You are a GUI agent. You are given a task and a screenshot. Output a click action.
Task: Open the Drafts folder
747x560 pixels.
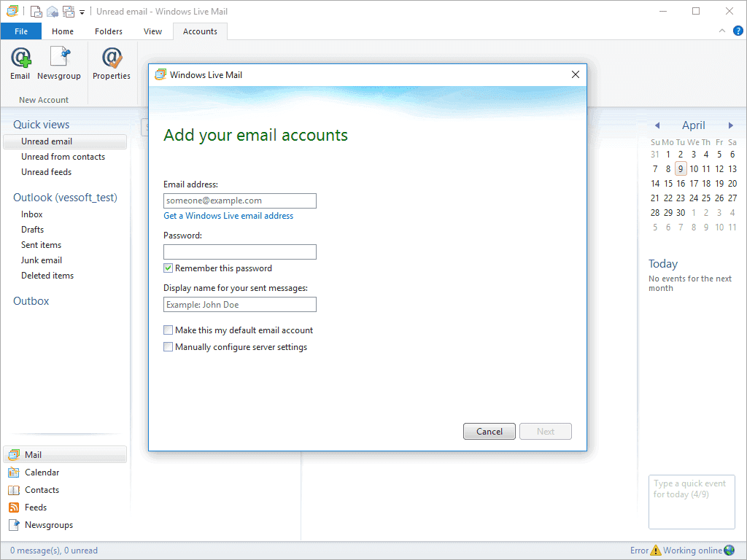coord(32,230)
